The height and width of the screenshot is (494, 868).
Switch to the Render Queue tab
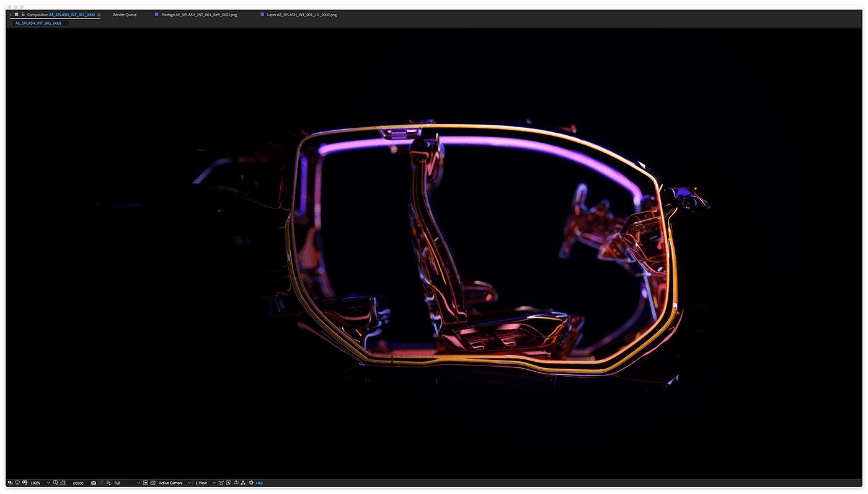click(x=125, y=14)
